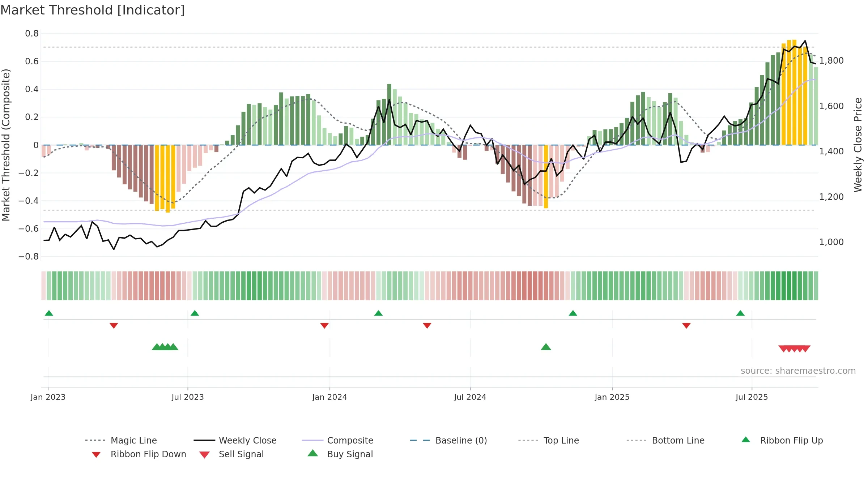Click the Jul 2023 x-axis label
This screenshot has width=868, height=488.
click(188, 397)
